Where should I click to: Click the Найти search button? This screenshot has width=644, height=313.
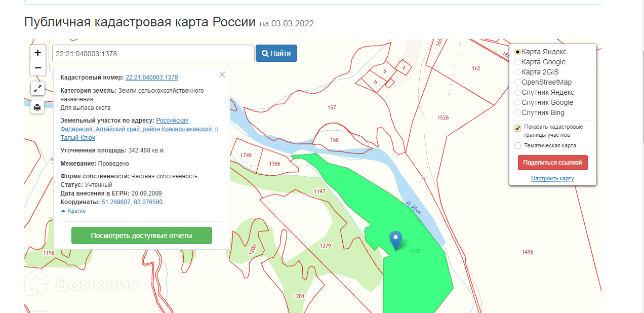pos(276,53)
